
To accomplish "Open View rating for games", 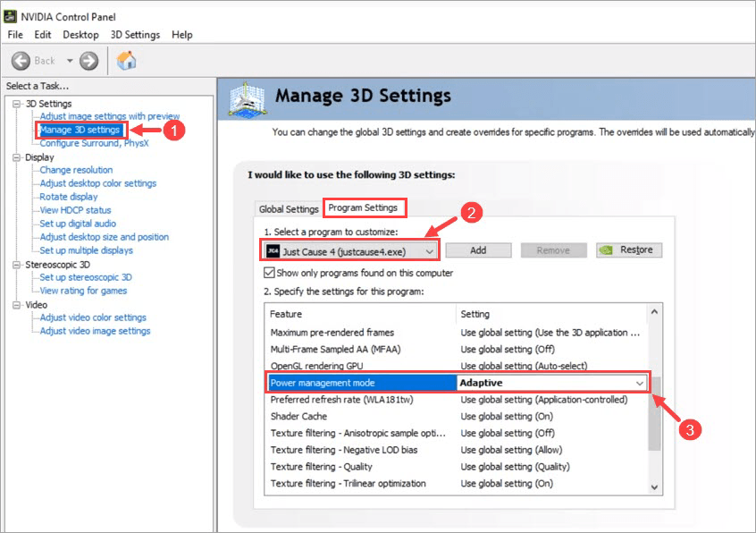I will pyautogui.click(x=83, y=291).
